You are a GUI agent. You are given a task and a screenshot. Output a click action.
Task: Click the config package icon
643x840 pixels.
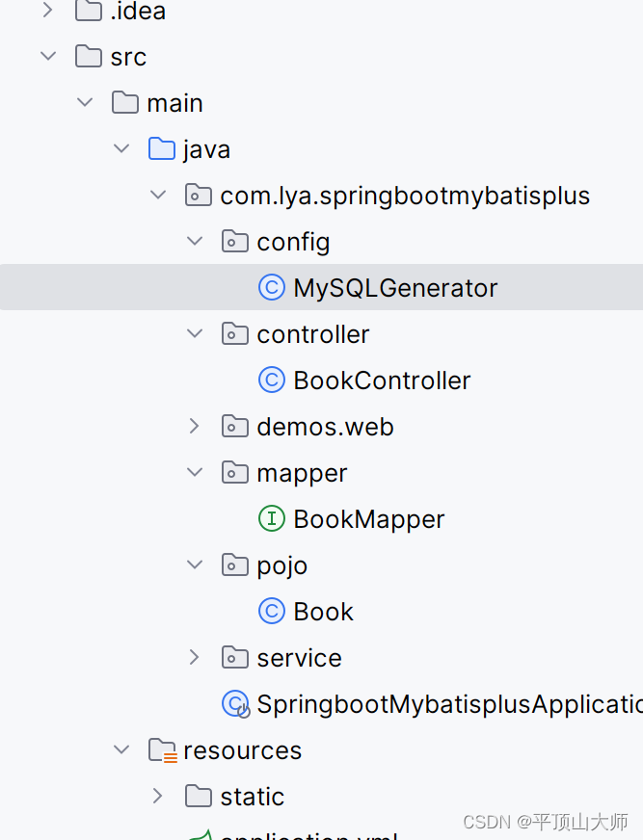(x=235, y=241)
